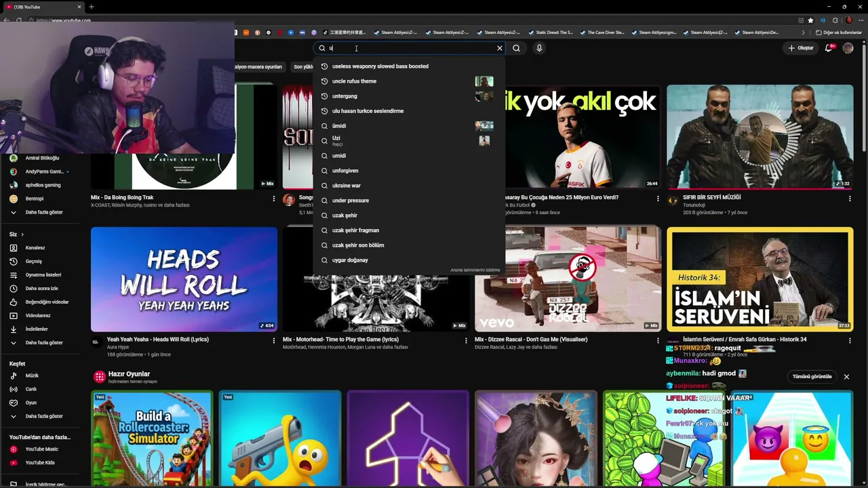868x488 pixels.
Task: Select suggestion "uncle rufus theme"
Action: [409, 81]
